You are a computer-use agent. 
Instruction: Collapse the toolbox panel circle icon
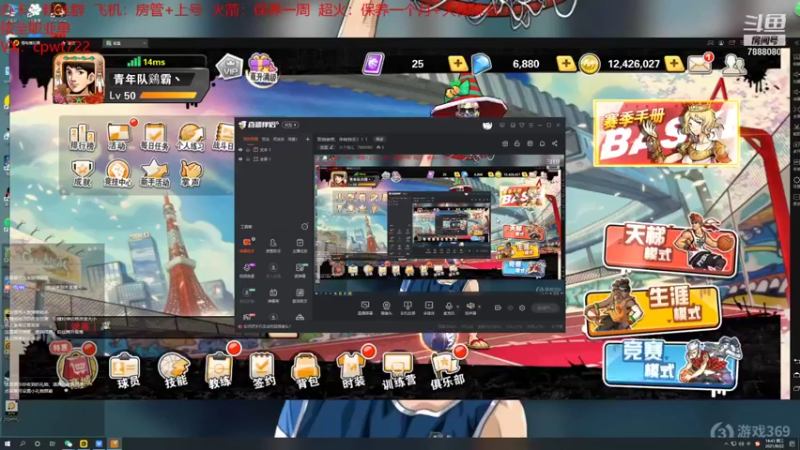point(305,227)
